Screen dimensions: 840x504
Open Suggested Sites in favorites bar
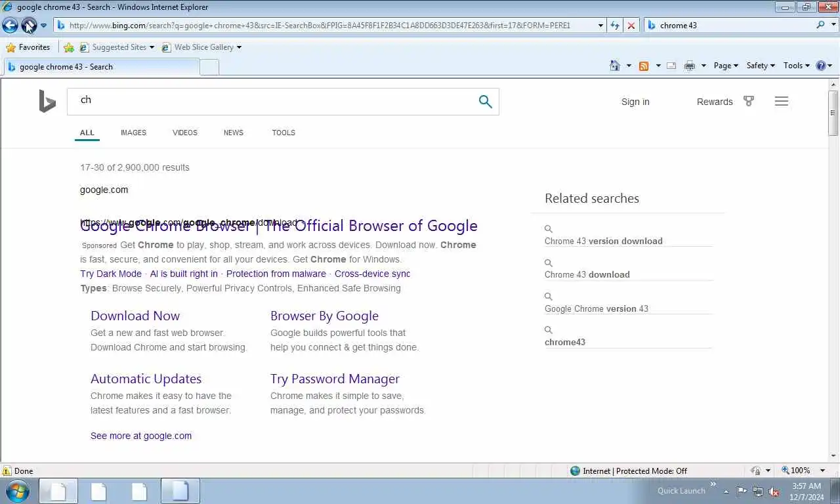(x=117, y=47)
